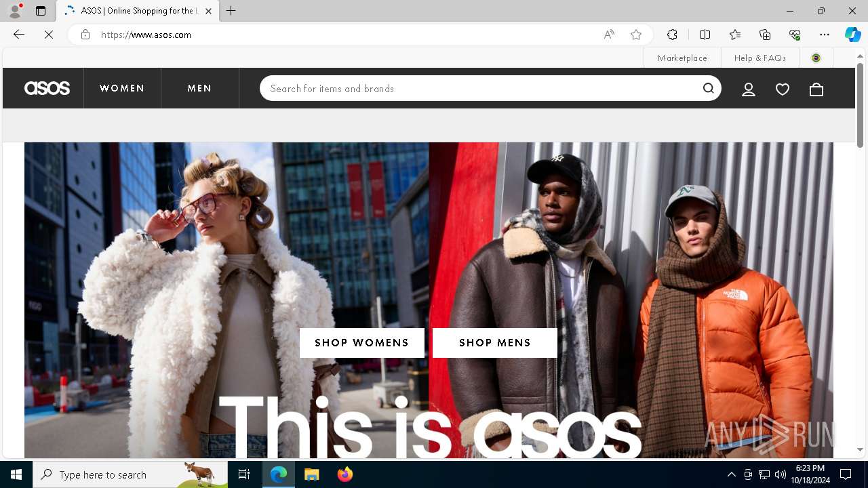Open the MEN section
Image resolution: width=868 pixels, height=488 pixels.
200,88
